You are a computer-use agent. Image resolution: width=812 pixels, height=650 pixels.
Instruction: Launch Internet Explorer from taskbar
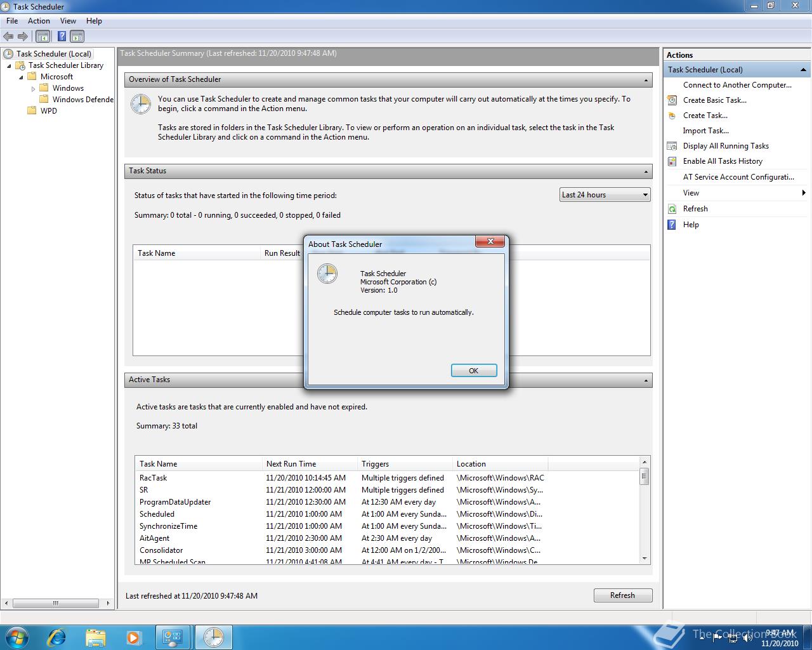tap(56, 637)
